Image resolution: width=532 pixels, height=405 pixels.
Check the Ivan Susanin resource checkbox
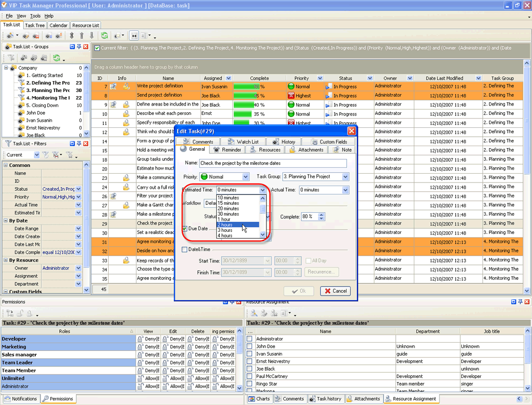pos(250,354)
